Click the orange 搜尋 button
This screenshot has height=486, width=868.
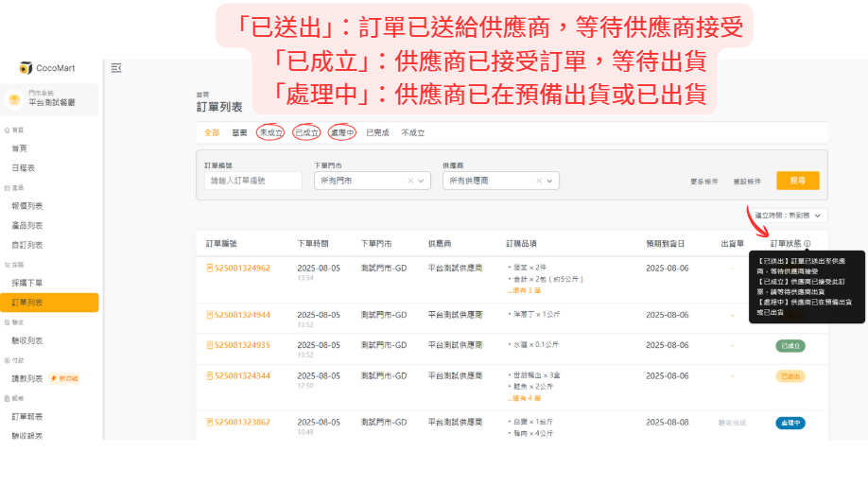point(798,181)
